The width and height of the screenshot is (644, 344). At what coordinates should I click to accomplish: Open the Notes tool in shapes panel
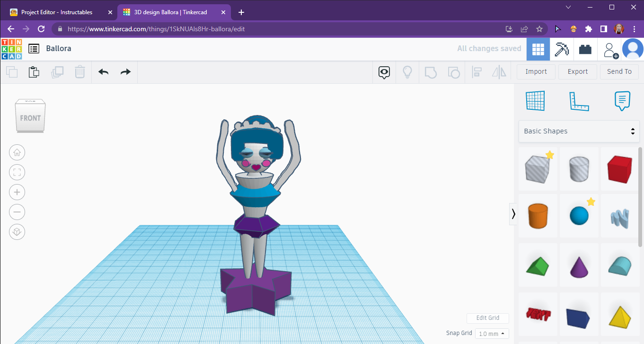click(x=622, y=101)
